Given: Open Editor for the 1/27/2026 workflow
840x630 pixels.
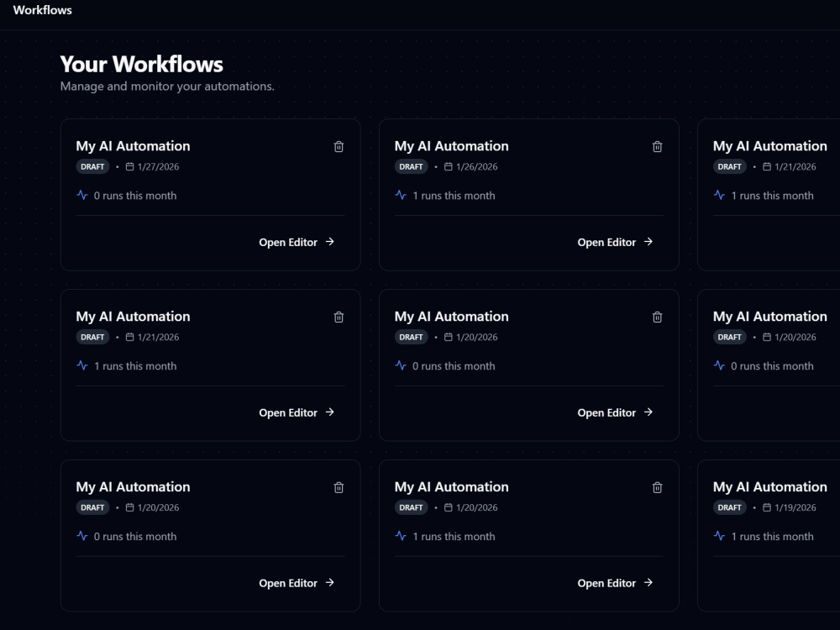Looking at the screenshot, I should click(297, 242).
